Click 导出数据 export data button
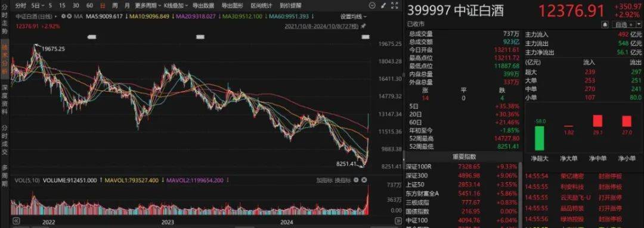The image size is (644, 228). coord(203,6)
